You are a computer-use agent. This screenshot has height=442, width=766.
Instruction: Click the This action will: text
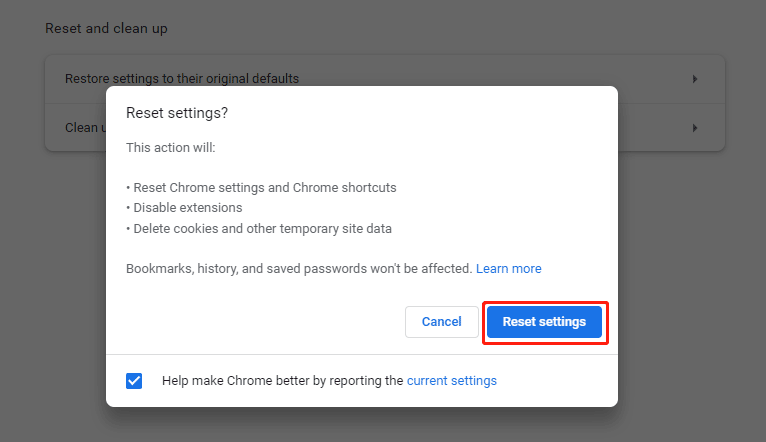[x=170, y=147]
